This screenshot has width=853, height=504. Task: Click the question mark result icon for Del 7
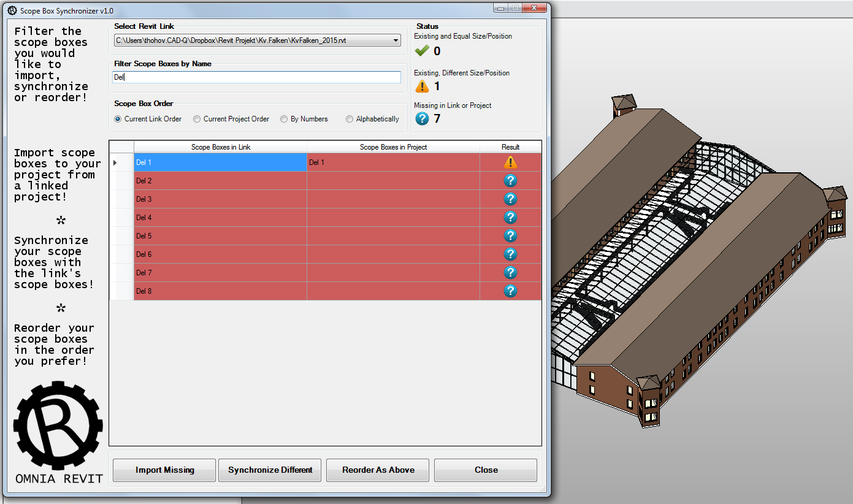point(510,272)
